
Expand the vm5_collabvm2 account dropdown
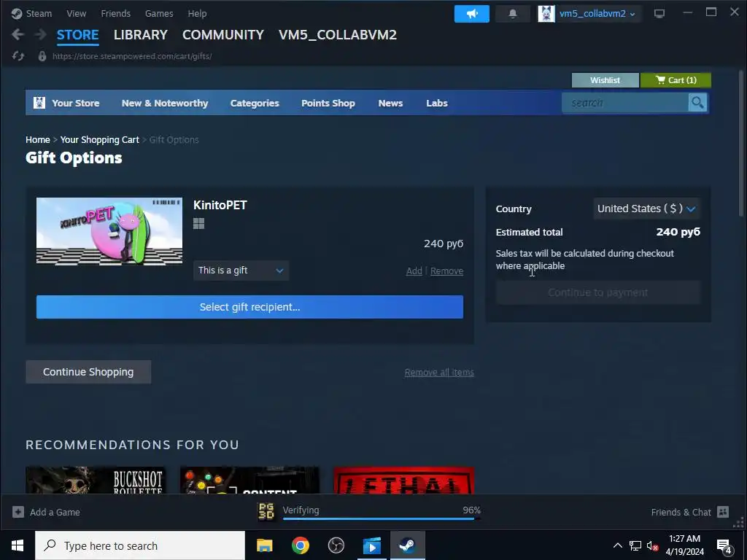click(x=632, y=15)
